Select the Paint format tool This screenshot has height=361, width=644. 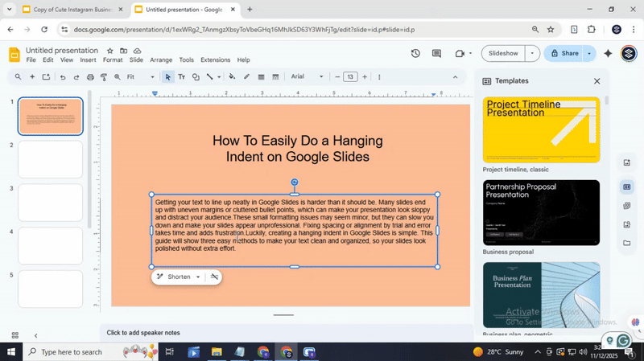coord(103,77)
